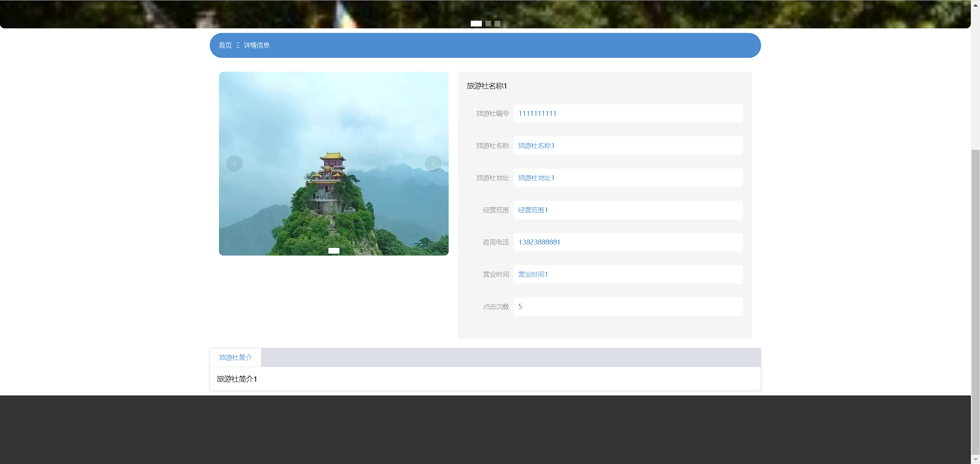The width and height of the screenshot is (980, 464).
Task: Select the first banner slide indicator
Action: coord(476,24)
